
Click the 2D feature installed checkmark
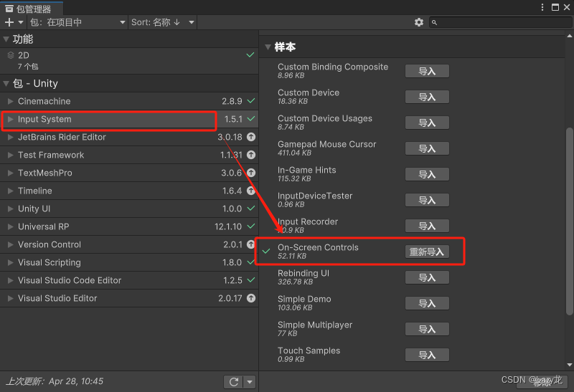point(250,55)
